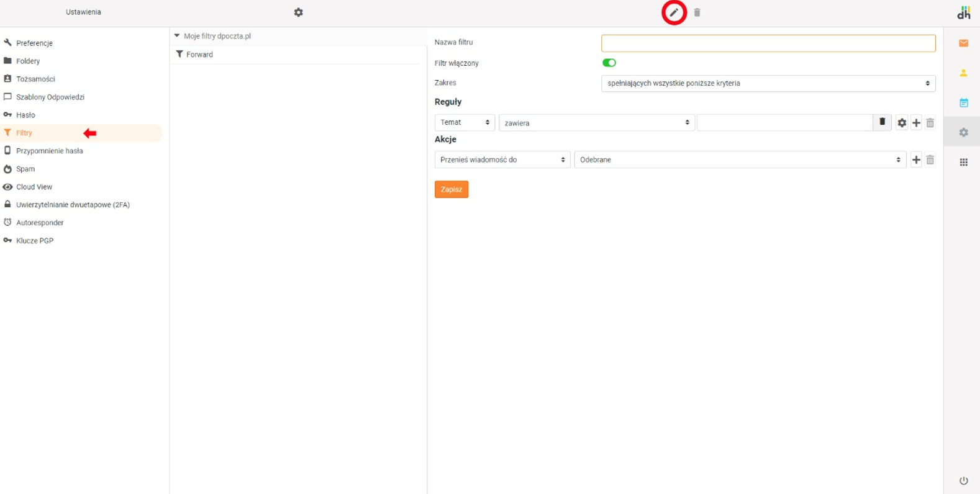Toggle the Filtr włączony switch
Viewport: 980px width, 494px height.
(609, 63)
